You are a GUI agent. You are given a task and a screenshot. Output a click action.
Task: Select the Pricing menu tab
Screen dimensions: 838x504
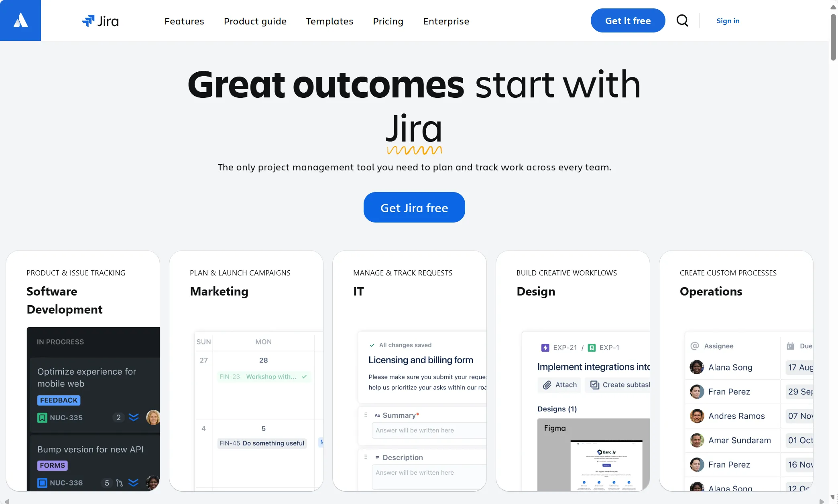[388, 21]
